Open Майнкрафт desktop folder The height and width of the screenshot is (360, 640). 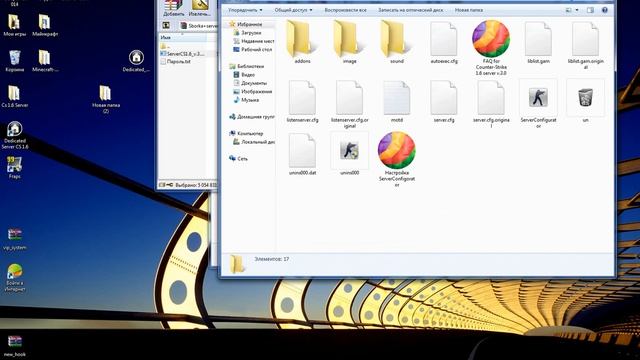pos(45,25)
